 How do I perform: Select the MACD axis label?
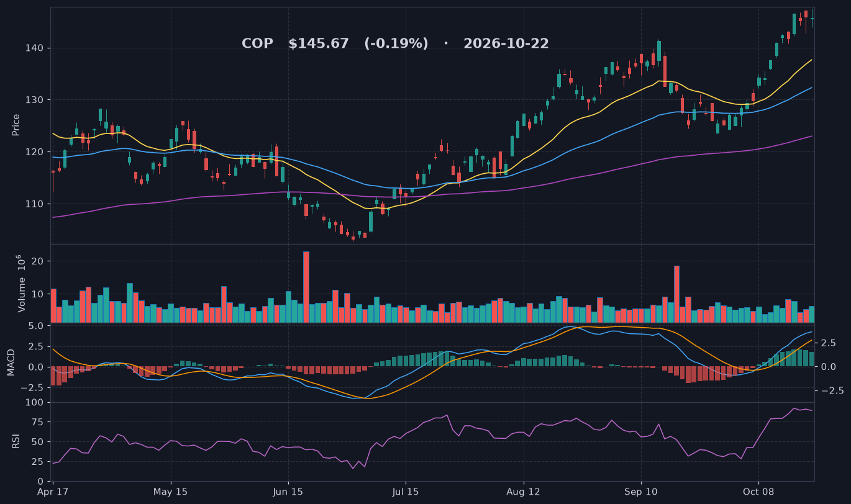11,362
